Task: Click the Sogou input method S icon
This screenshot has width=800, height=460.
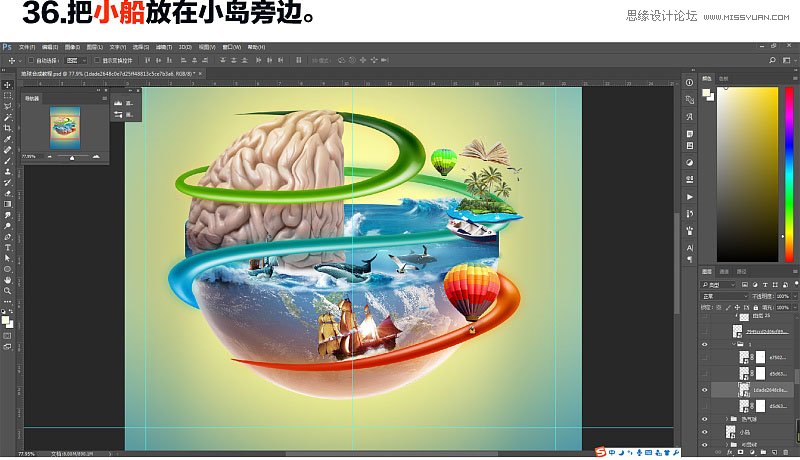Action: tap(601, 452)
